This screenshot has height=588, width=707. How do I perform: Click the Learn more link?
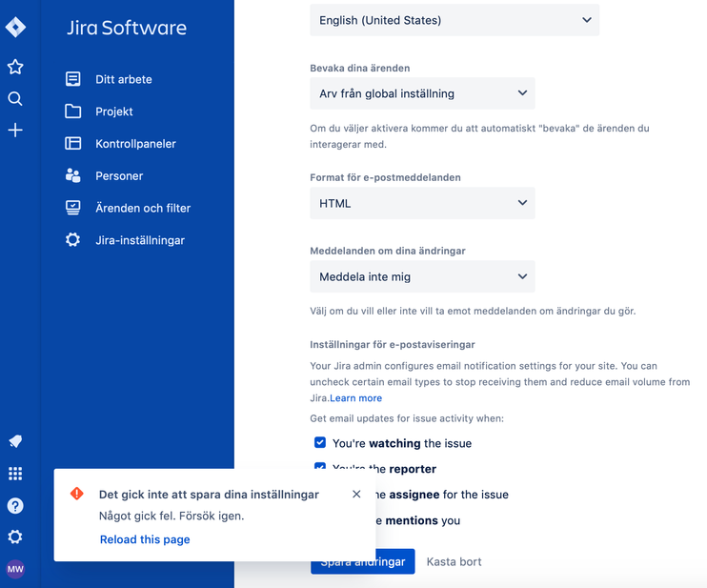coord(355,398)
